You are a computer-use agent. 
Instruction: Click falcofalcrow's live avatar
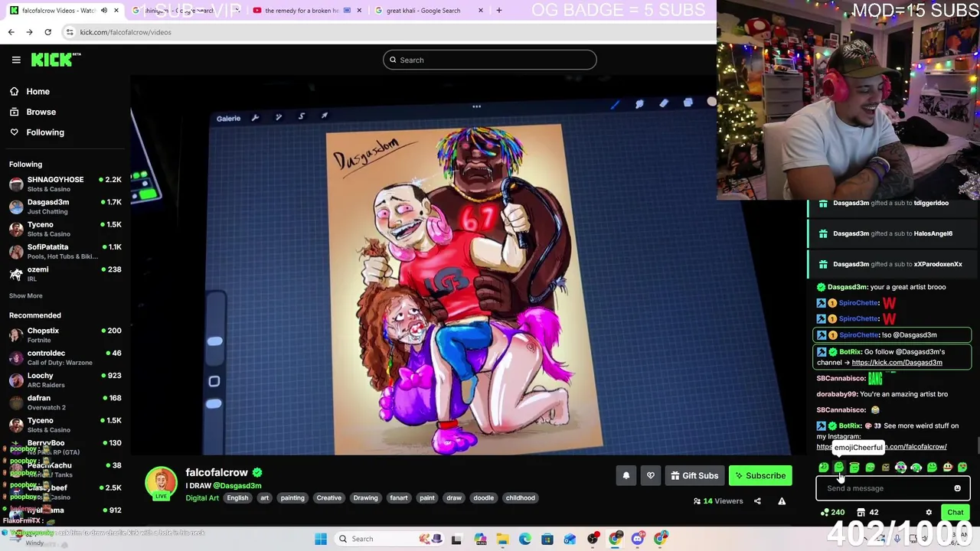pyautogui.click(x=161, y=484)
